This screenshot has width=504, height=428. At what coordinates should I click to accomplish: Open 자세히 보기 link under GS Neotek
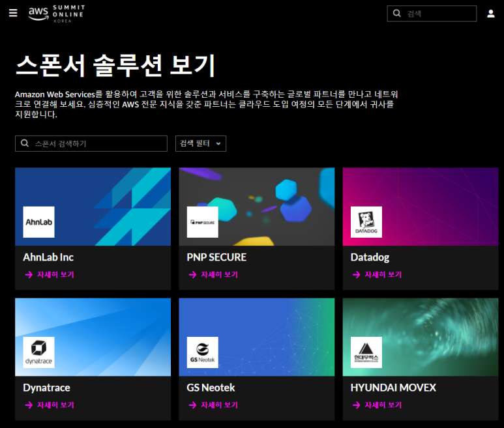pyautogui.click(x=213, y=405)
